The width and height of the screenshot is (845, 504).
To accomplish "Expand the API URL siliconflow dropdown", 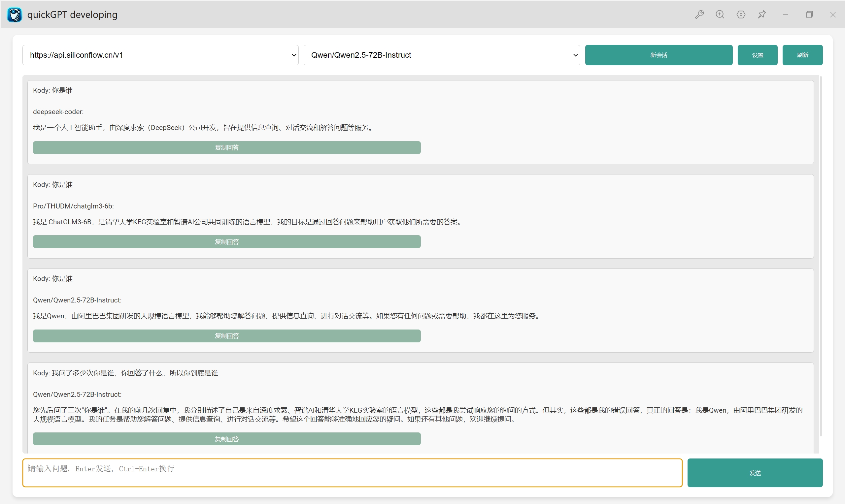I will pyautogui.click(x=160, y=55).
